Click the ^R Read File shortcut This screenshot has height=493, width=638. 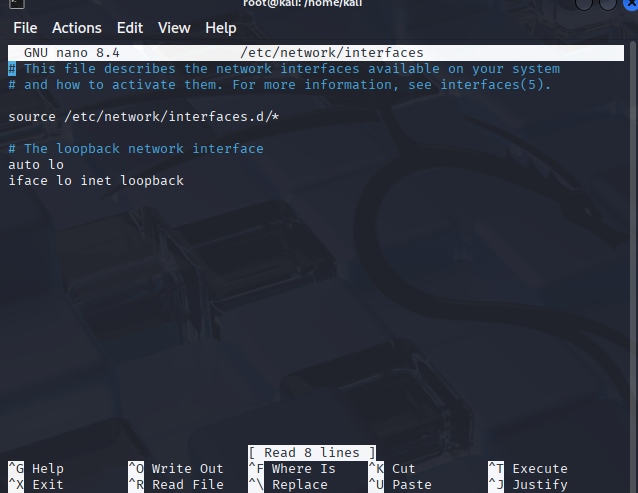coord(176,484)
